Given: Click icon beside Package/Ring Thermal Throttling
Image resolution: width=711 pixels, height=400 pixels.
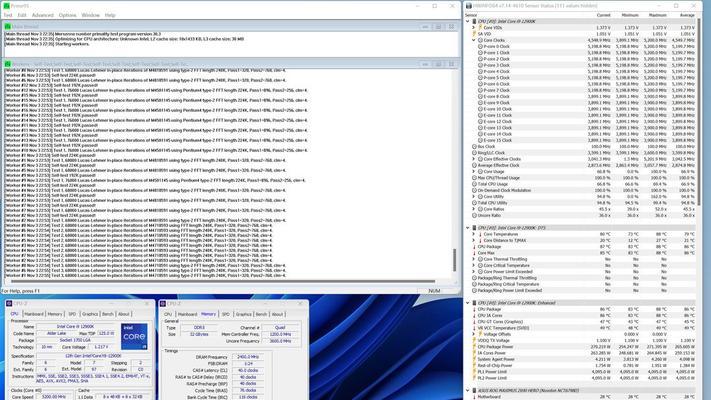Looking at the screenshot, I should coord(474,278).
